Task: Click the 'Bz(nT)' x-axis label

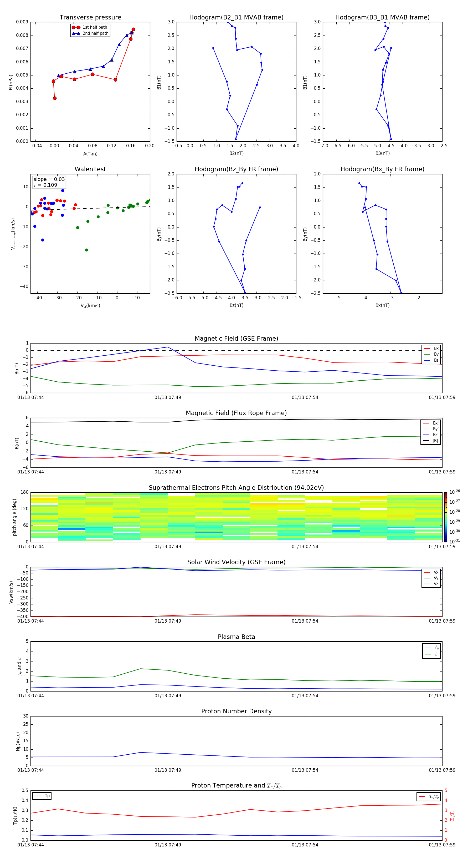Action: tap(236, 305)
